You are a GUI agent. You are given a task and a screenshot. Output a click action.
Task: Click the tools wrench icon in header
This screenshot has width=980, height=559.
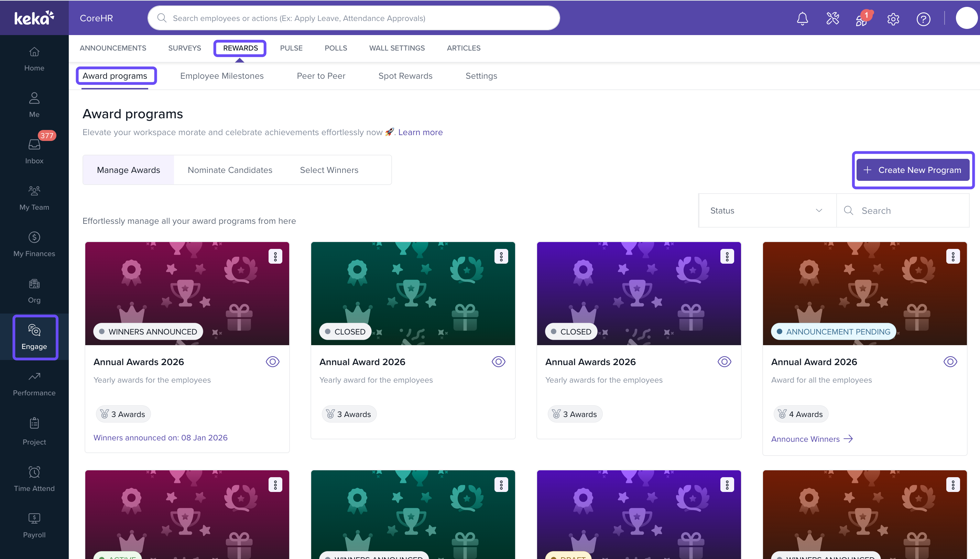[832, 19]
